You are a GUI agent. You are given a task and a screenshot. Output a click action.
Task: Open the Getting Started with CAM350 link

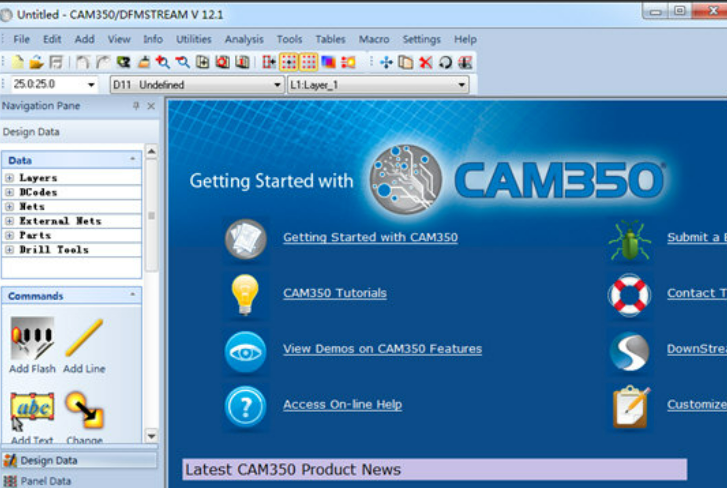coord(370,237)
